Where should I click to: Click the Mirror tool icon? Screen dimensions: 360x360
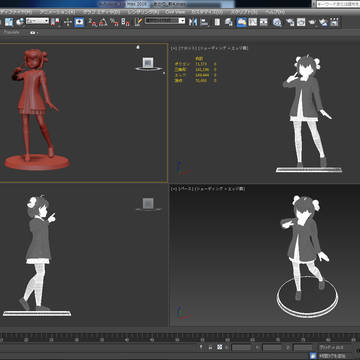tap(193, 22)
